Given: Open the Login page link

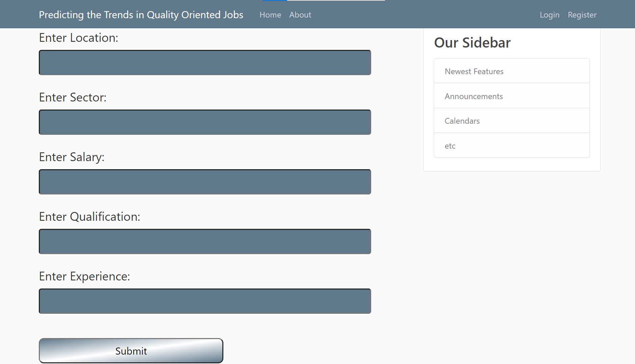Looking at the screenshot, I should coord(549,15).
